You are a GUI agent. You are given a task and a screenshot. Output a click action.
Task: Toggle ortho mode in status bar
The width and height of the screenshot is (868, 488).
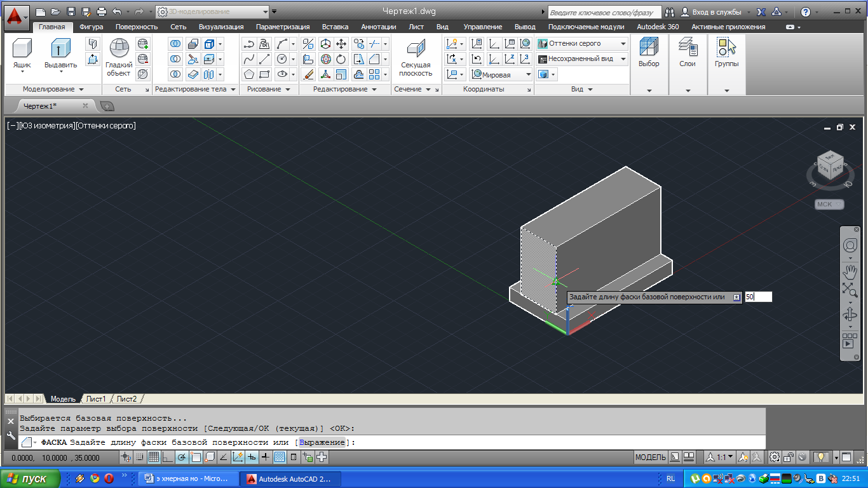pos(168,457)
